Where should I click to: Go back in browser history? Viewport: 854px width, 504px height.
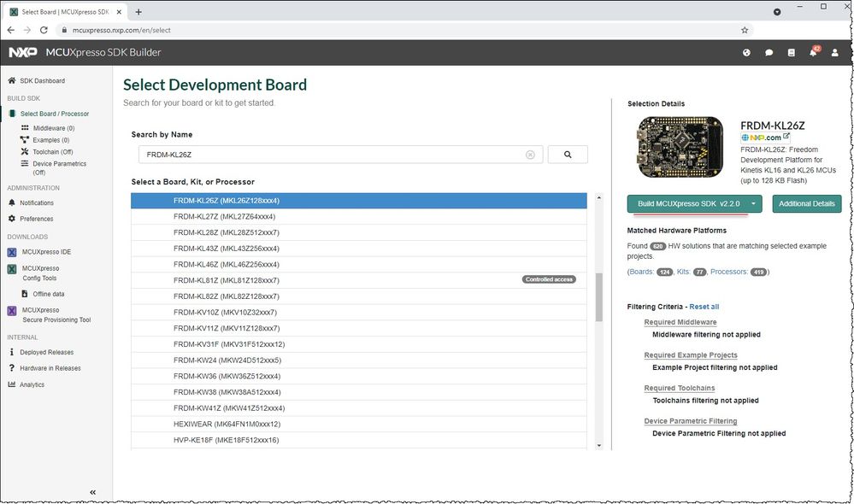(x=11, y=30)
